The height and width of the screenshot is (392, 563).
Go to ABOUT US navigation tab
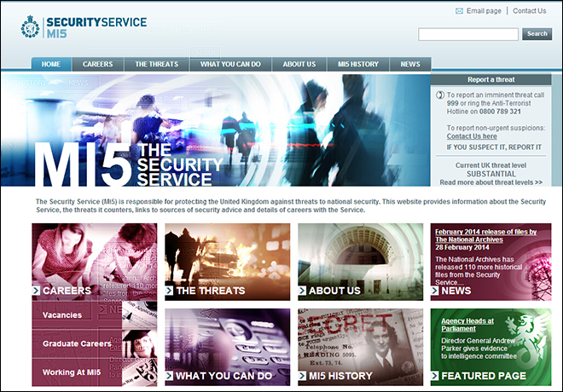(299, 64)
